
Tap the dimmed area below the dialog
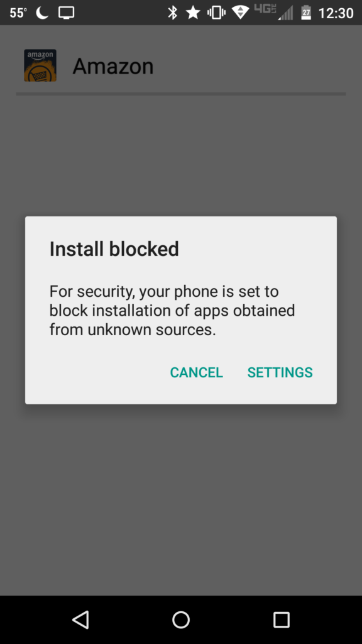click(181, 499)
